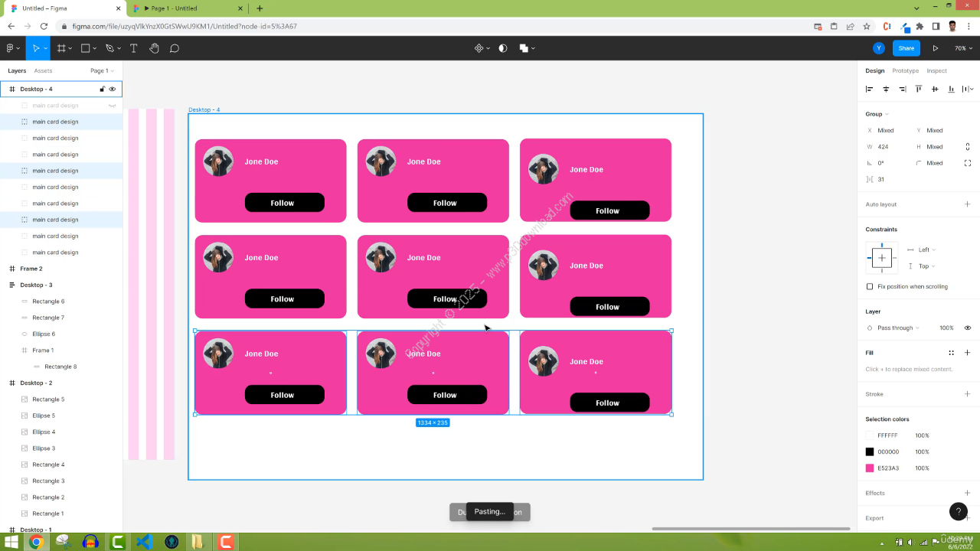Click the E523A3 pink color swatch
Image resolution: width=980 pixels, height=551 pixels.
tap(870, 468)
